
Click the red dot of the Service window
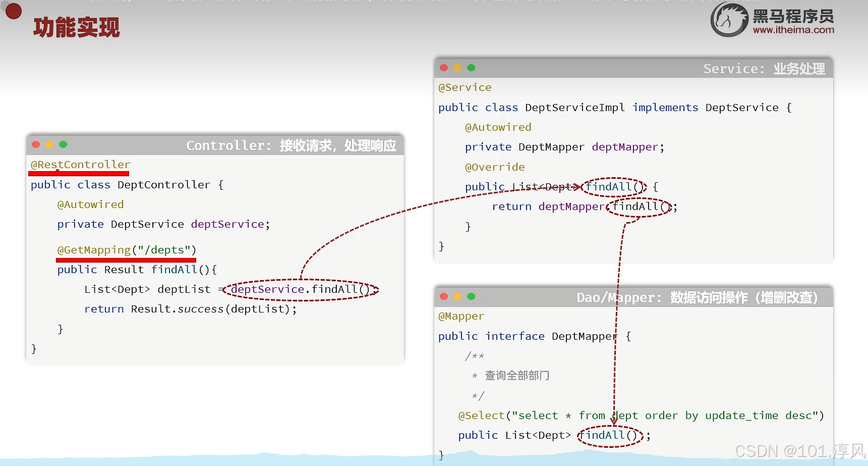pos(444,68)
